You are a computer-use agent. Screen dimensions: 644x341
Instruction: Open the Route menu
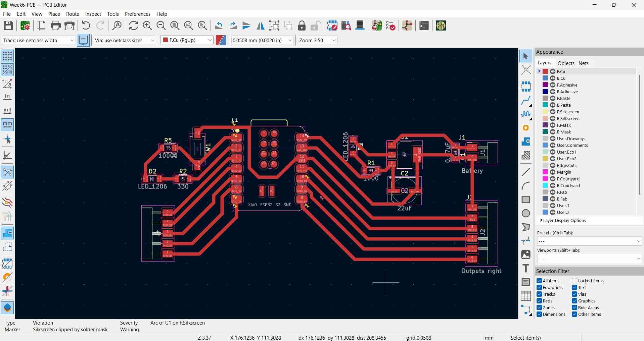[72, 14]
